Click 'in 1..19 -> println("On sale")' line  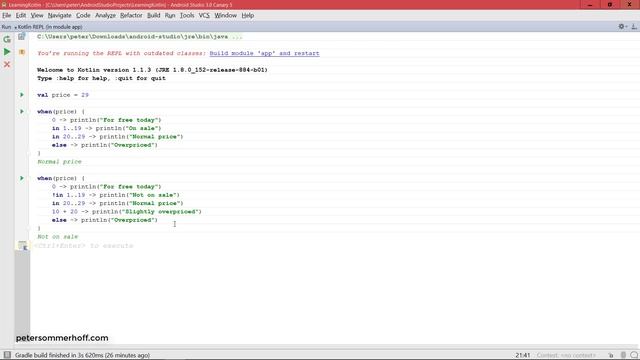(x=107, y=128)
